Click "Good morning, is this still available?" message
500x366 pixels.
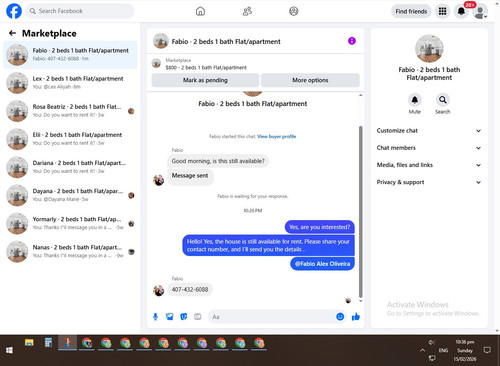click(218, 161)
